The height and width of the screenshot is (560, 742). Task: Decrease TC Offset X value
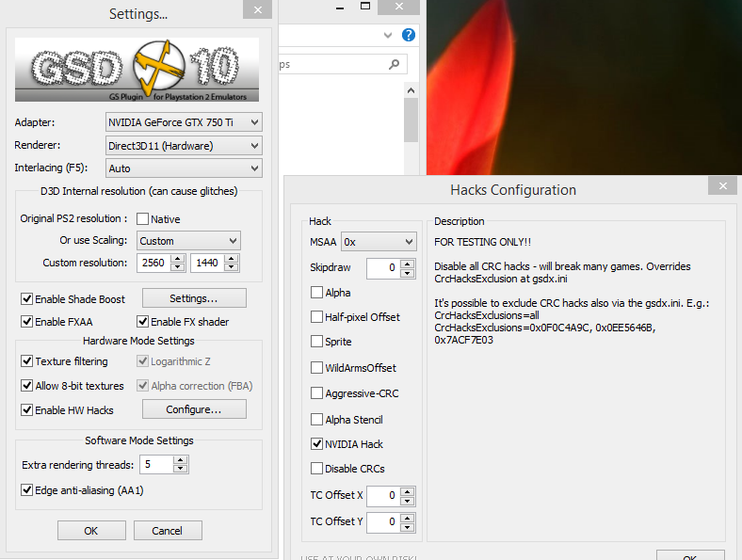click(408, 500)
